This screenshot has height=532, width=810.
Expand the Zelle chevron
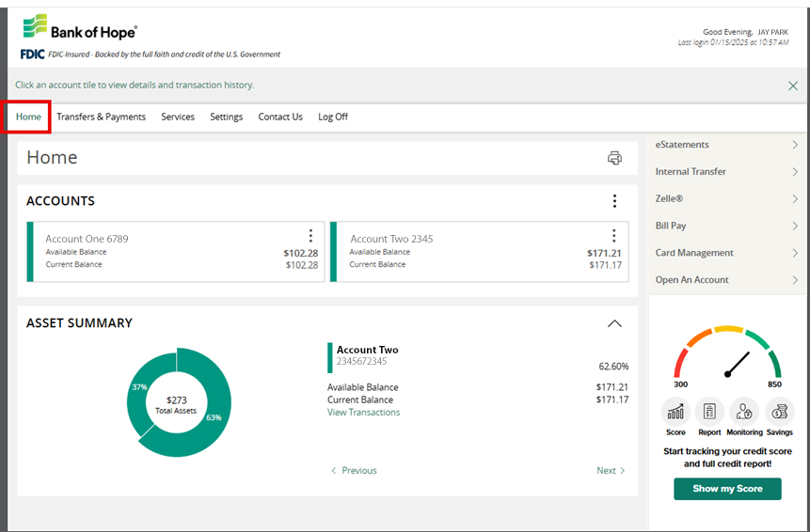pos(795,198)
